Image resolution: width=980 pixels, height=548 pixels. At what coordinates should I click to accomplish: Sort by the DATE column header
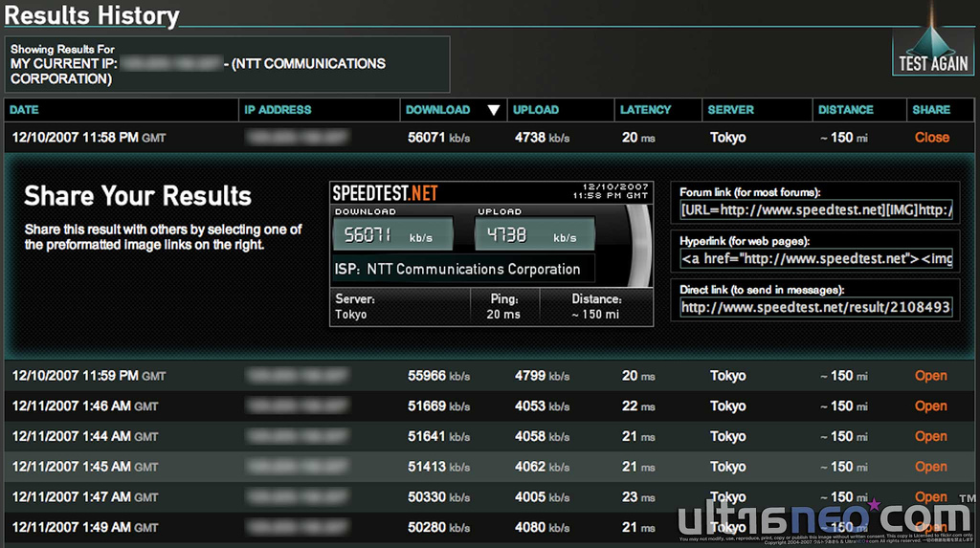pos(24,110)
